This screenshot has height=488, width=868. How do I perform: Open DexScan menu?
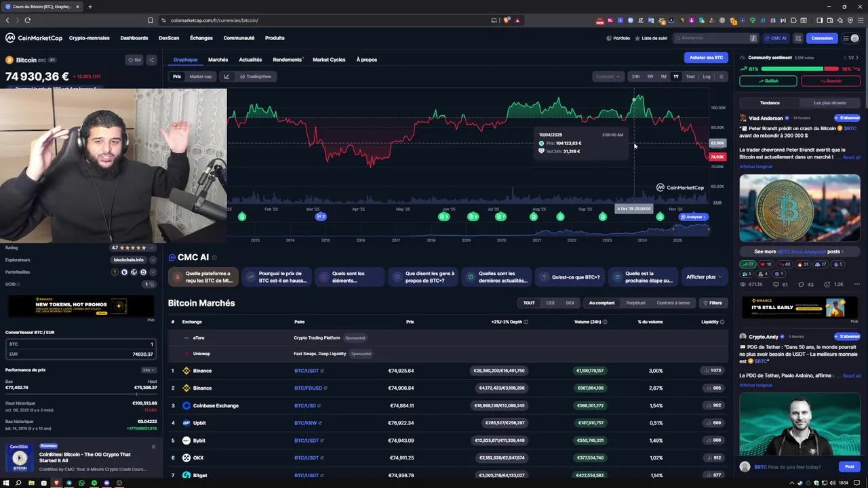click(169, 38)
